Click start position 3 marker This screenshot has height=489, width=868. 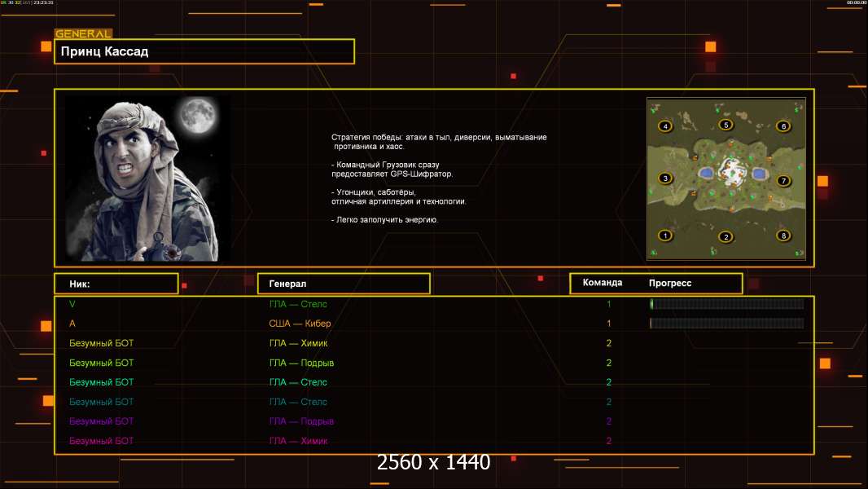[x=664, y=178]
